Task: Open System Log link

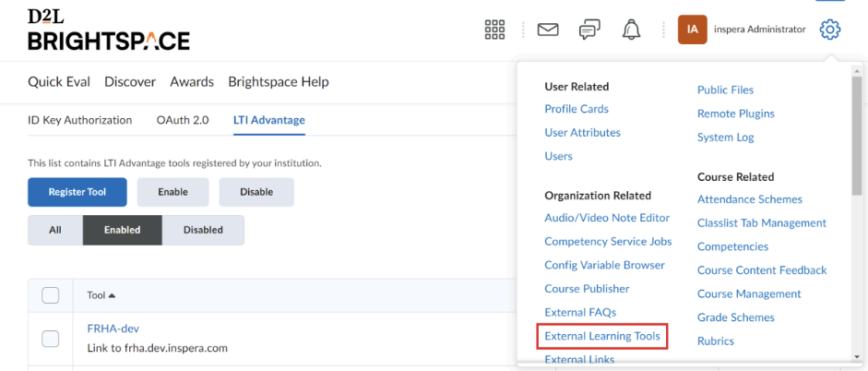Action: [726, 138]
